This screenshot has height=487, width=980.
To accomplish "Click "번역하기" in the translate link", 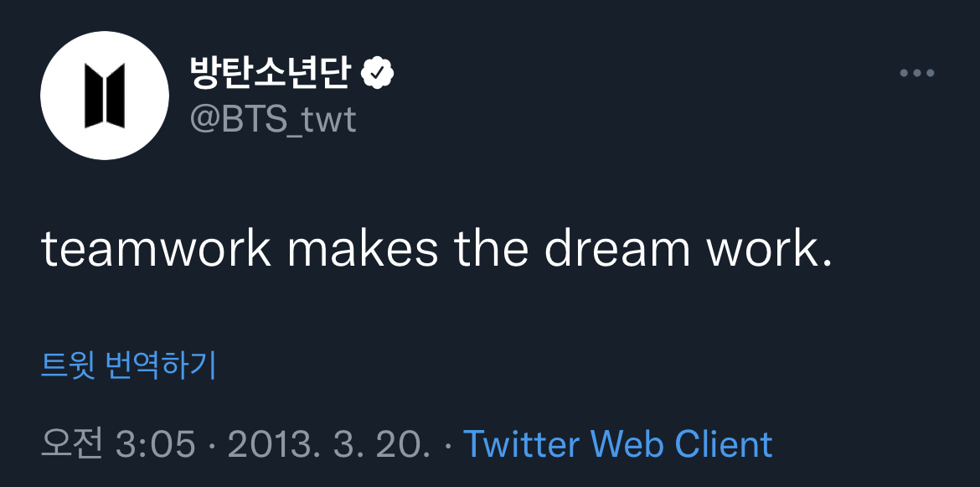I will 161,365.
